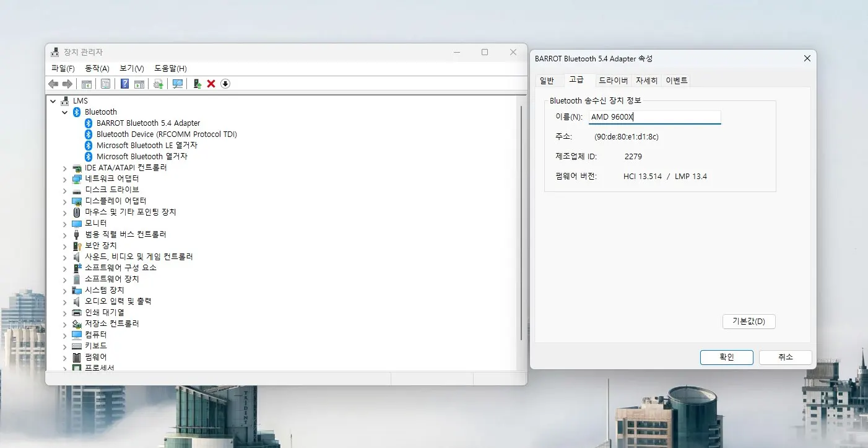Screen dimensions: 868x448
Task: Expand the 범용 직렬 버스 컨트롤러 node
Action: click(64, 234)
